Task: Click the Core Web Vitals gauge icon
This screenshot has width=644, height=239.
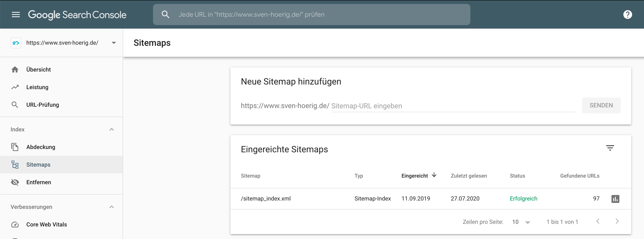Action: (15, 224)
